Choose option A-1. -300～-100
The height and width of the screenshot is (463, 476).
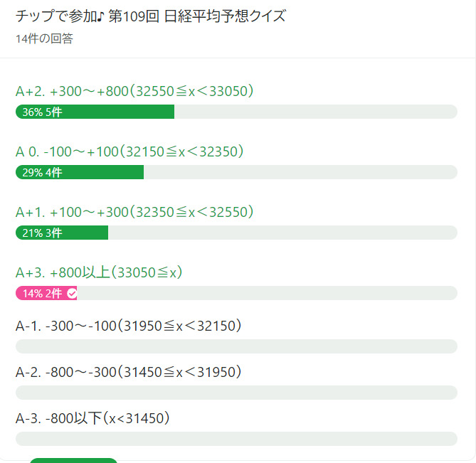pyautogui.click(x=129, y=326)
